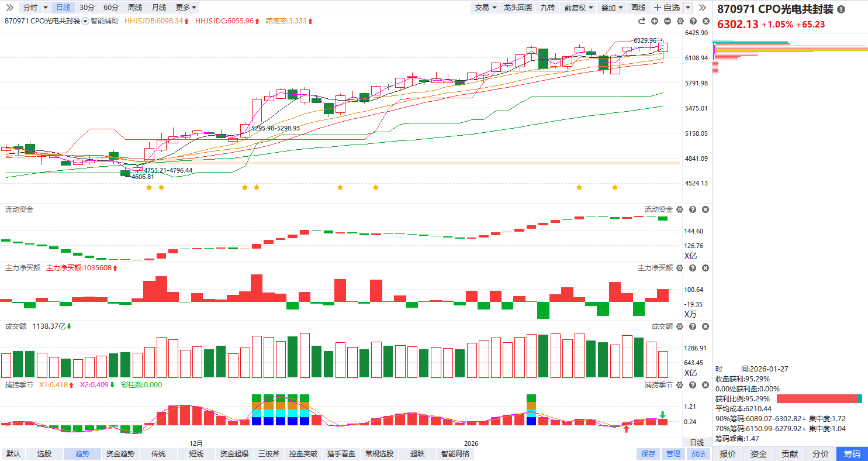The width and height of the screenshot is (868, 461).
Task: Select the 资金趋势 tab at the bottom
Action: [120, 454]
